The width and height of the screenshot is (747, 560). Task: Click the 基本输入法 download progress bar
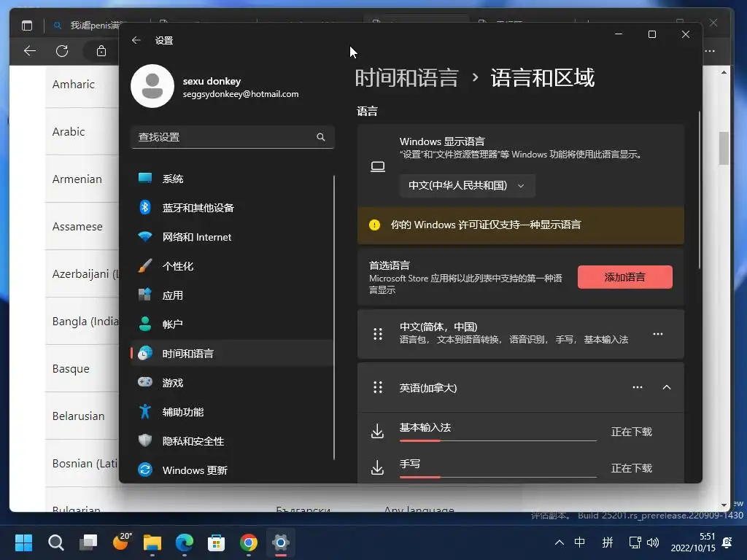click(x=498, y=441)
